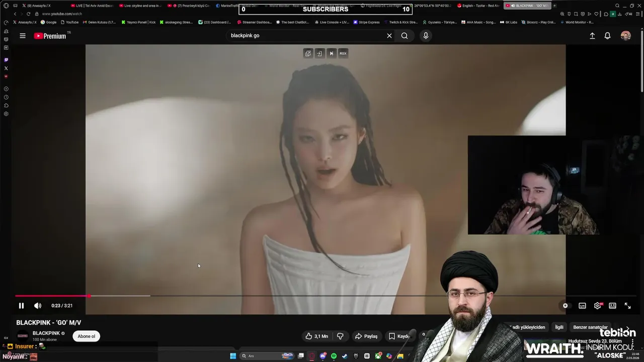Open Epic Games from taskbar
The image size is (644, 362).
[x=356, y=356]
